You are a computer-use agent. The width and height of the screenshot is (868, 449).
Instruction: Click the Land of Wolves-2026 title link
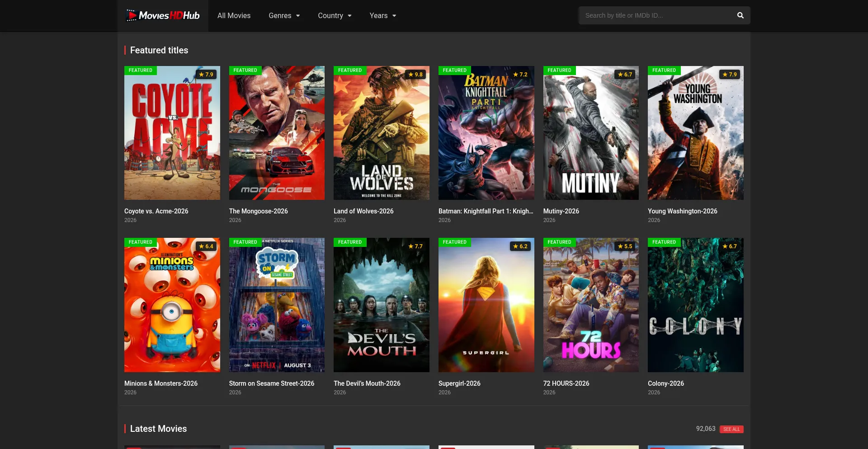363,211
